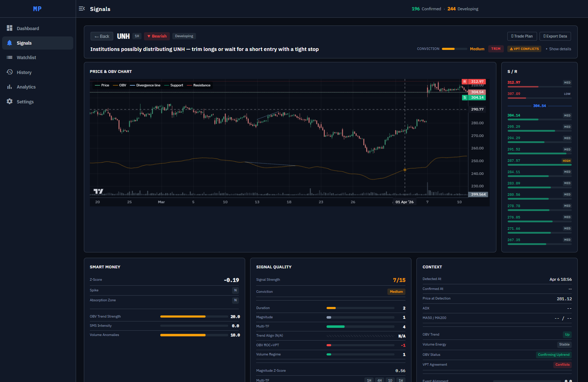Toggle the Resistance line in chart legend

(198, 85)
